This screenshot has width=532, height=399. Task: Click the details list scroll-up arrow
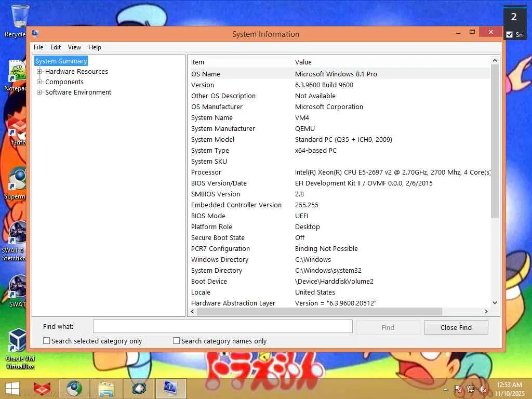click(x=495, y=60)
